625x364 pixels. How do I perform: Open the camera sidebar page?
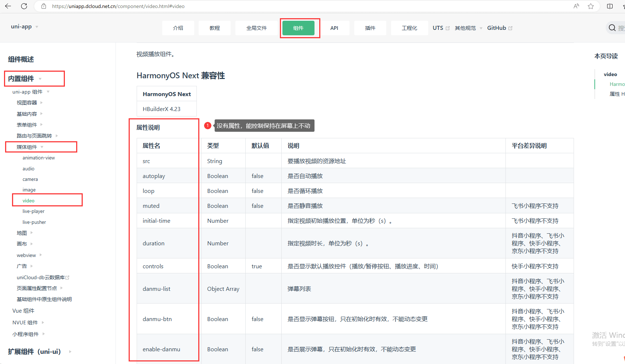click(x=30, y=179)
